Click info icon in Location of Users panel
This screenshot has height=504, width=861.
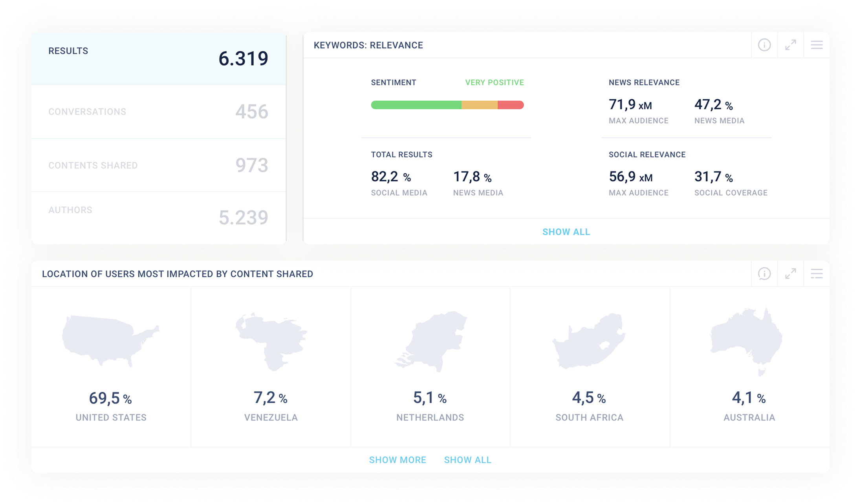point(764,274)
